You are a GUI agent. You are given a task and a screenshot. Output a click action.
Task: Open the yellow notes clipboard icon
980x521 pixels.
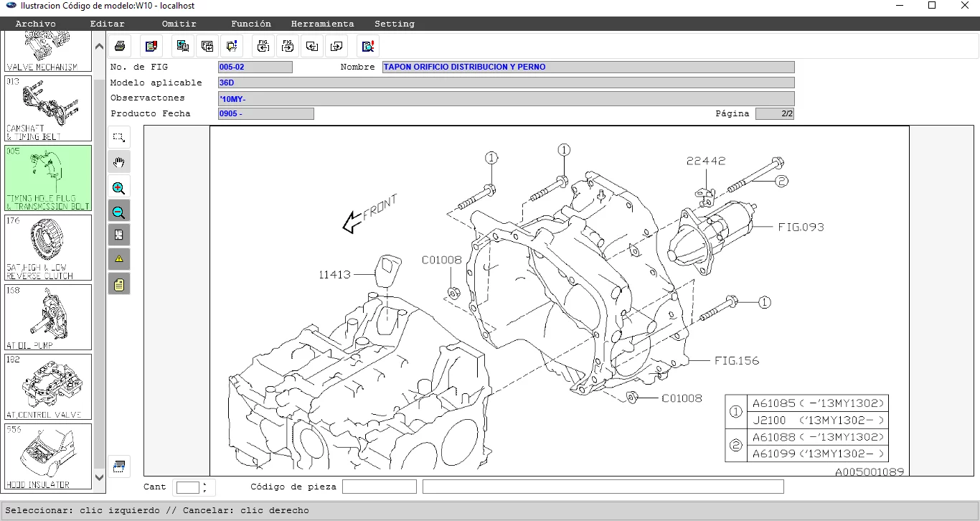pyautogui.click(x=119, y=284)
